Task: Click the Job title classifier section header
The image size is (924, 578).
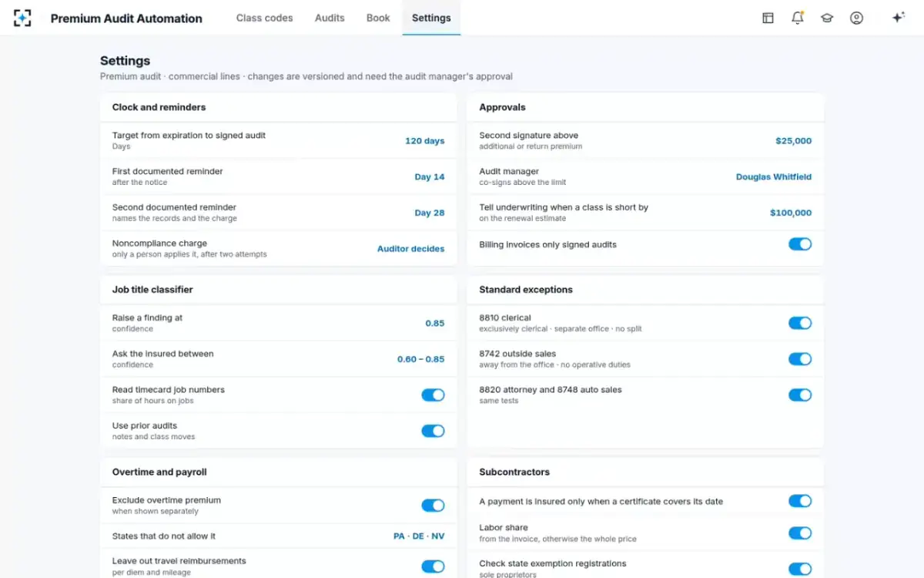Action: [x=152, y=290]
